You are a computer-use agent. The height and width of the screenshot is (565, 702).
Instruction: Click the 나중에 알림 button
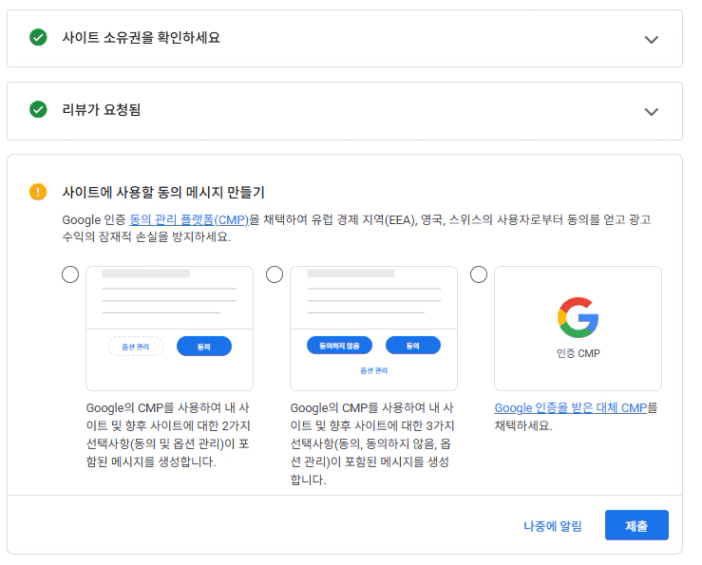551,525
